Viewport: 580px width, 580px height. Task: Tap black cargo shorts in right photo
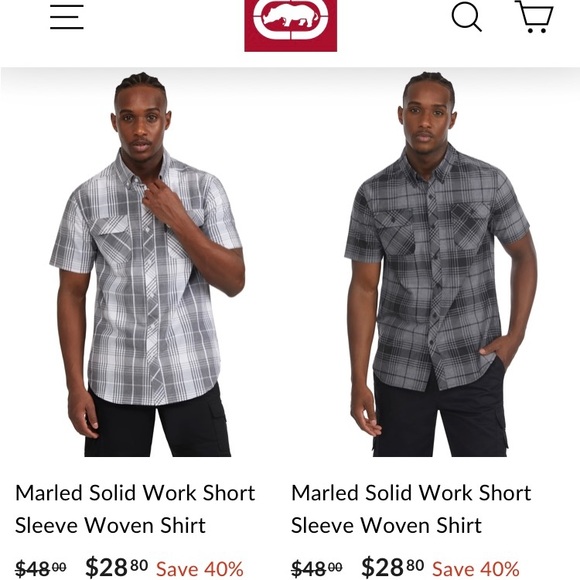coord(440,420)
